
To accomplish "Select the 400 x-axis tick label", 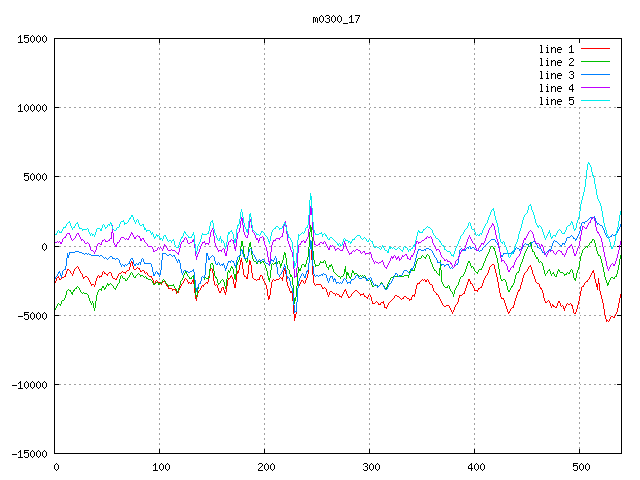I will point(475,467).
